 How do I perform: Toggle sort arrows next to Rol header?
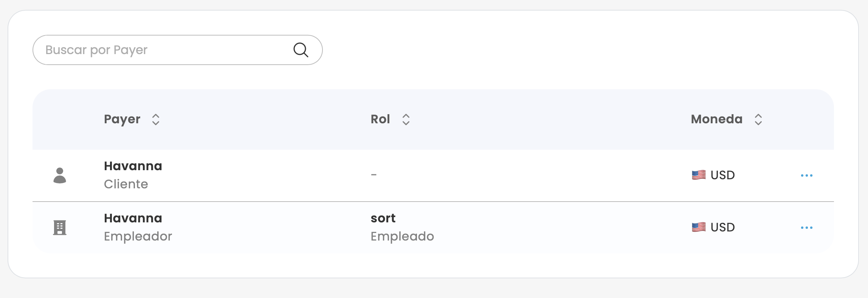[406, 120]
